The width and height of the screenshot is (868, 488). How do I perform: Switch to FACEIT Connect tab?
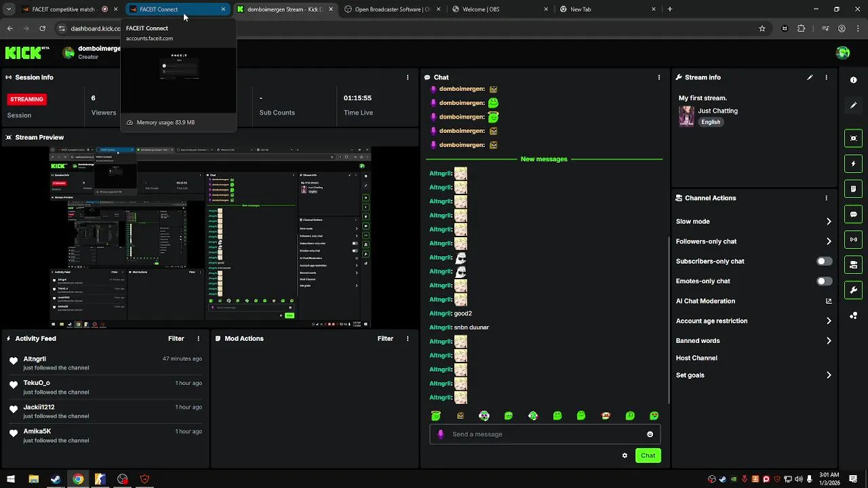[x=178, y=9]
